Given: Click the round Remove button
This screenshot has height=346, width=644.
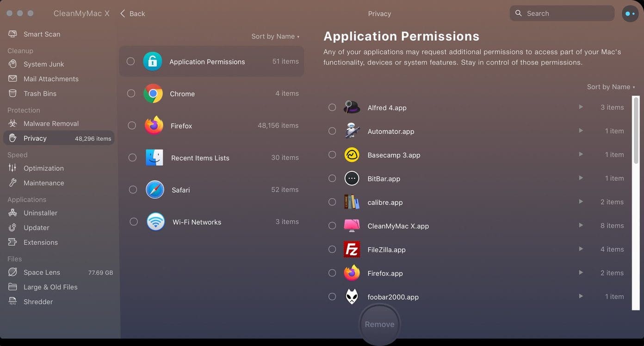Looking at the screenshot, I should click(379, 324).
